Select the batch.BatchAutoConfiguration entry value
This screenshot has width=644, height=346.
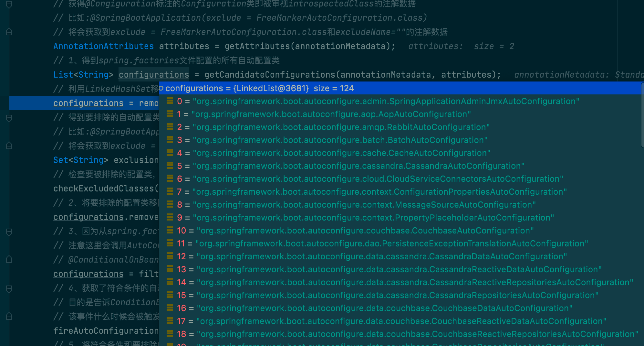click(340, 140)
